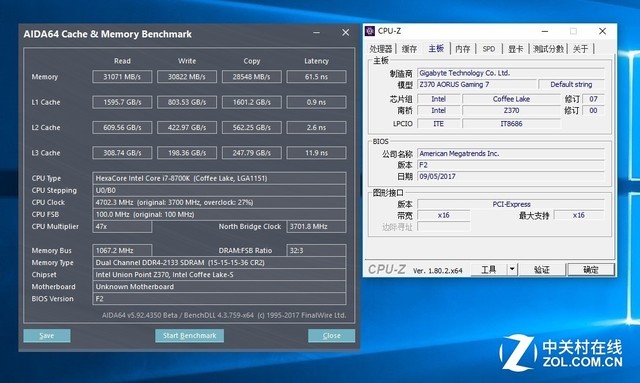The width and height of the screenshot is (640, 383).
Task: Click L3 Cache latency 11.9 ns
Action: (316, 153)
